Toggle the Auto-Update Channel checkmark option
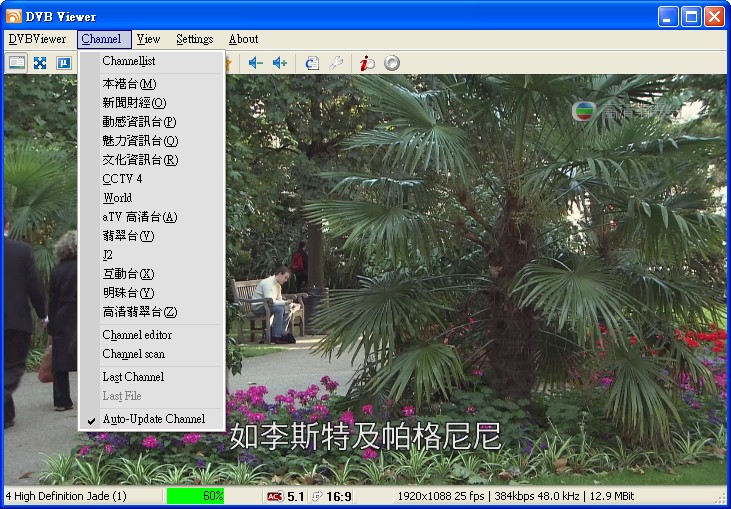 pyautogui.click(x=153, y=419)
